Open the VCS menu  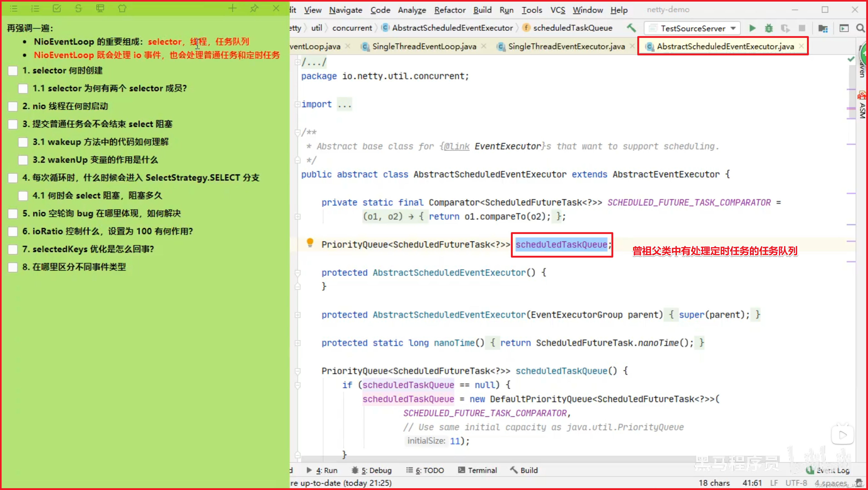[x=558, y=10]
